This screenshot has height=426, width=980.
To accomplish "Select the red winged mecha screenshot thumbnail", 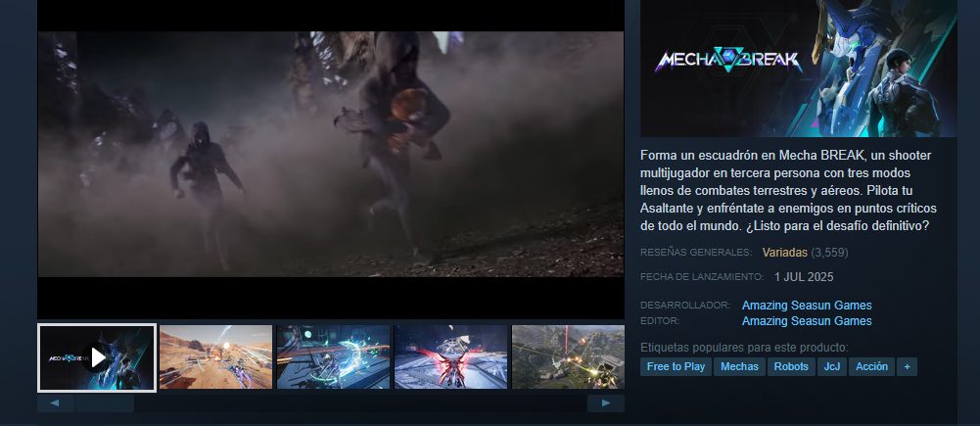I will click(450, 356).
